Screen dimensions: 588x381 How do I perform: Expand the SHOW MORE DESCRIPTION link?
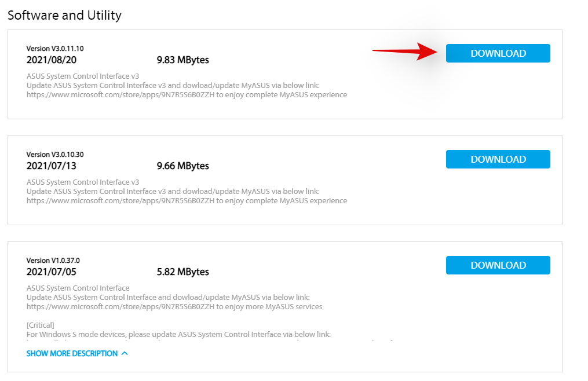click(72, 353)
